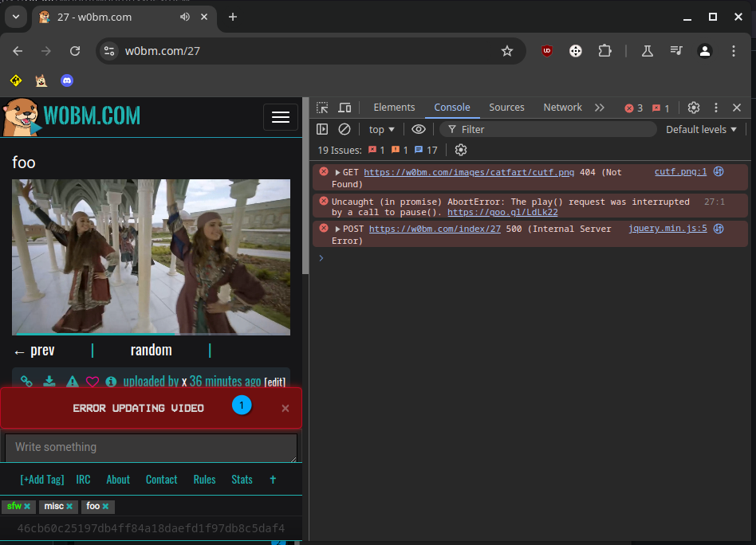Seek using the video progress bar

151,334
